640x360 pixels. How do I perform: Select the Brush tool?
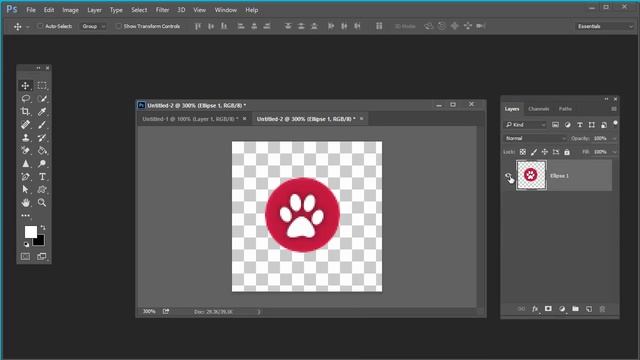(x=42, y=124)
